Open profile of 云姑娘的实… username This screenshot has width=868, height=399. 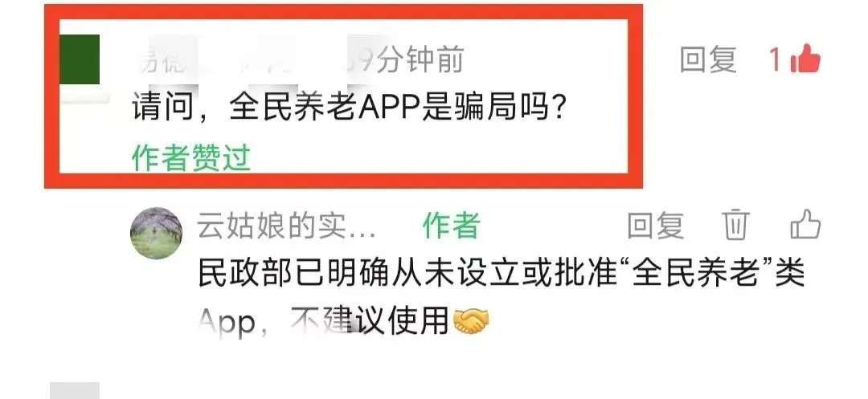click(287, 226)
